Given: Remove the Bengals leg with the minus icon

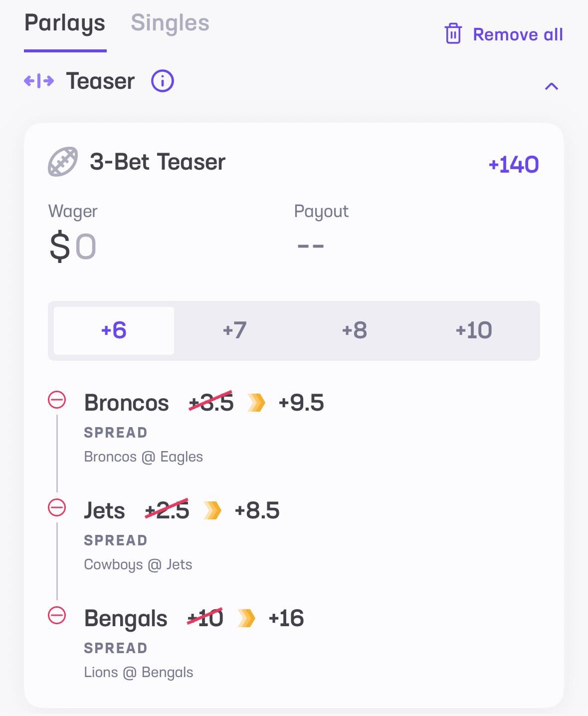Looking at the screenshot, I should 57,615.
